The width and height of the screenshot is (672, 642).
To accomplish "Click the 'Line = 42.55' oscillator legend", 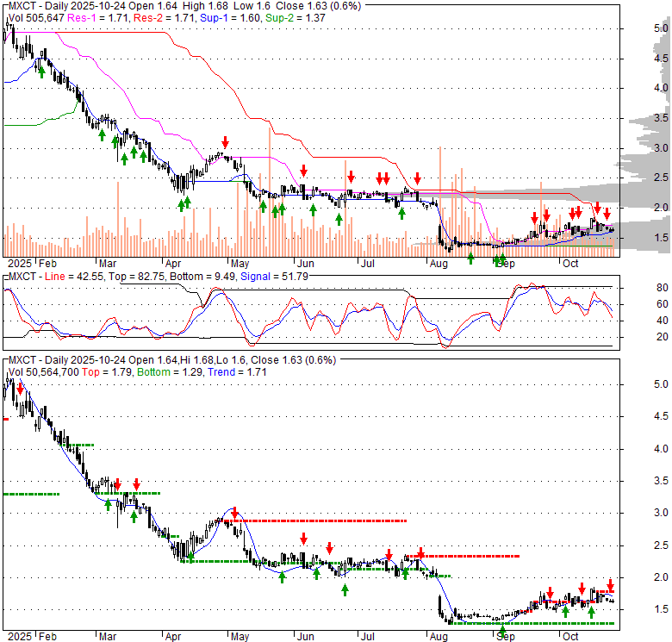I will pyautogui.click(x=74, y=277).
